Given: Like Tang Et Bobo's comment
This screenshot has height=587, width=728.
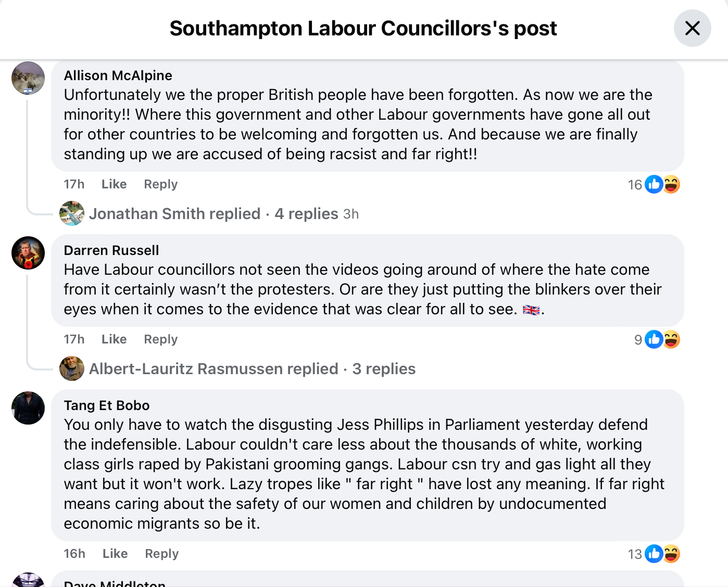Looking at the screenshot, I should tap(115, 554).
